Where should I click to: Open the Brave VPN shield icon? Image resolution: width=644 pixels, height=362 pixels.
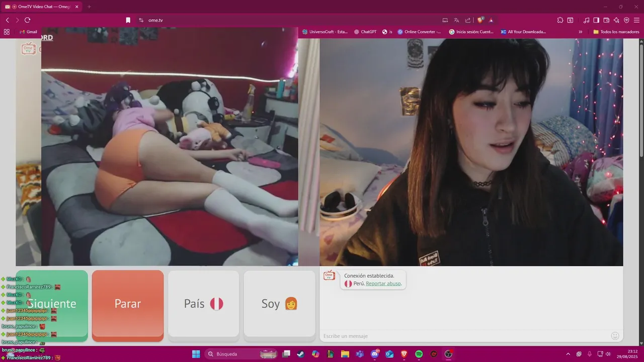point(626,20)
